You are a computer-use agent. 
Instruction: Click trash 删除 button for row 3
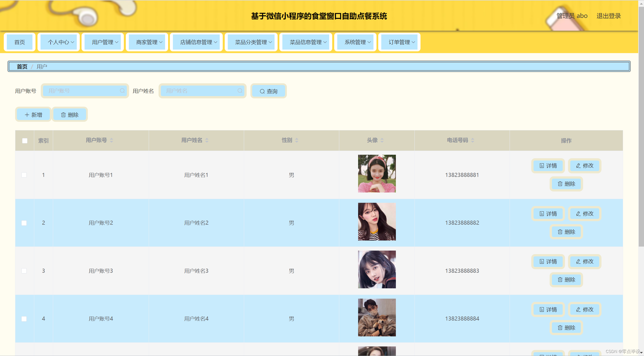(x=566, y=280)
